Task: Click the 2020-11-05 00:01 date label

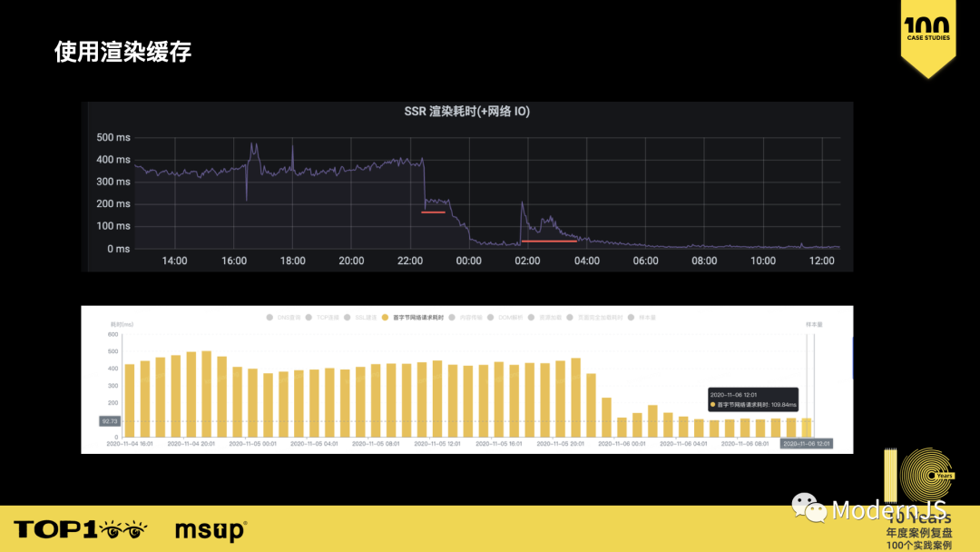Action: [x=252, y=444]
